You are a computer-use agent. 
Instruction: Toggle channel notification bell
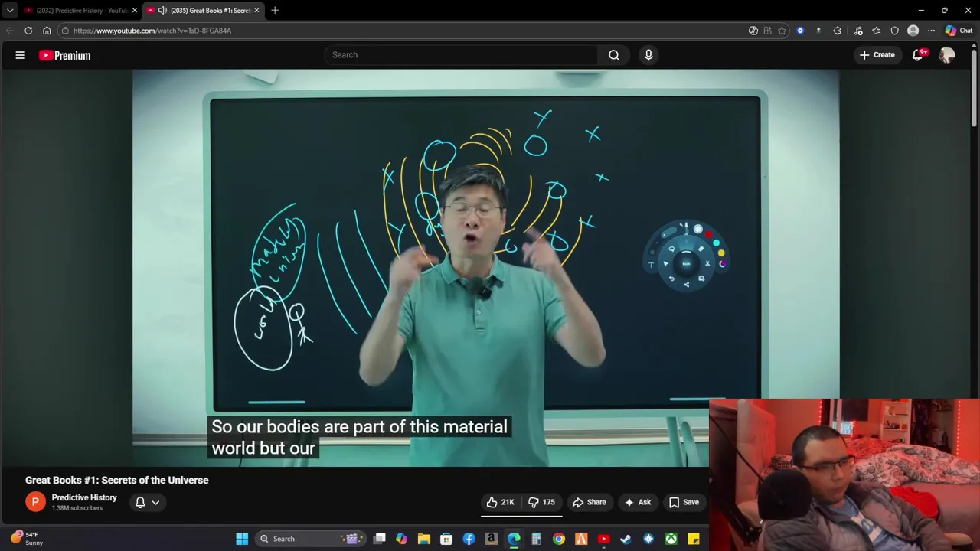[x=140, y=502]
